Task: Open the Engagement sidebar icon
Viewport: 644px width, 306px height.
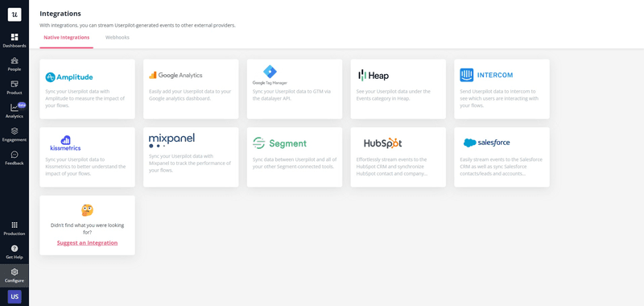Action: [14, 131]
